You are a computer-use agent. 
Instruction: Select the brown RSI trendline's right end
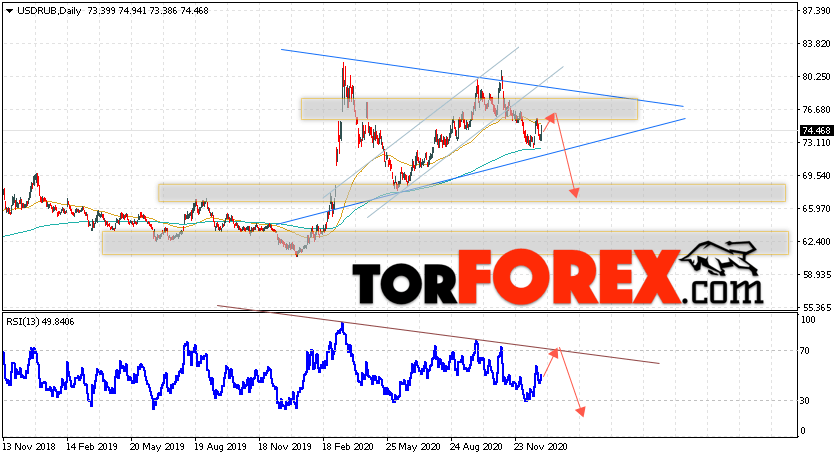(657, 363)
